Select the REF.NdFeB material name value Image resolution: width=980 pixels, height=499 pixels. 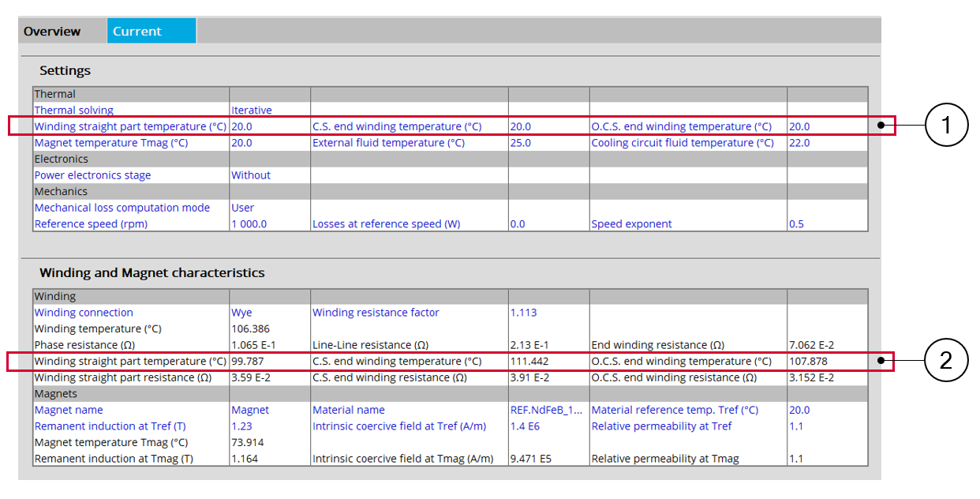pyautogui.click(x=546, y=411)
